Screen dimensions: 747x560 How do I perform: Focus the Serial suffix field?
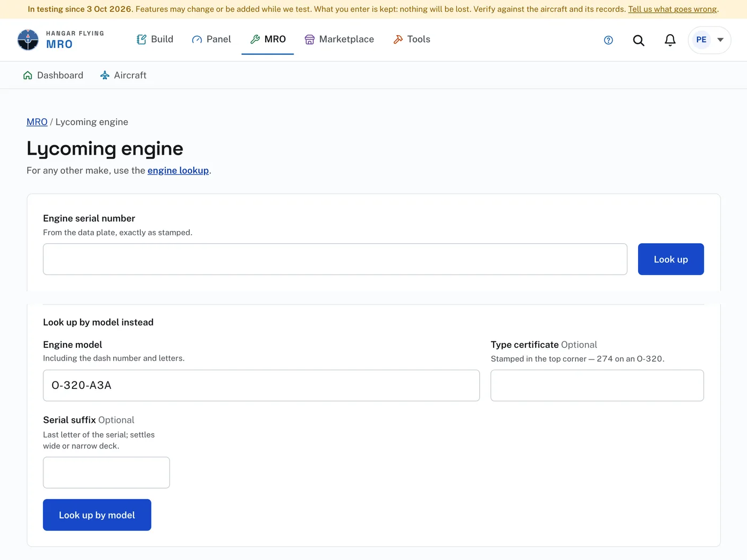(x=106, y=473)
